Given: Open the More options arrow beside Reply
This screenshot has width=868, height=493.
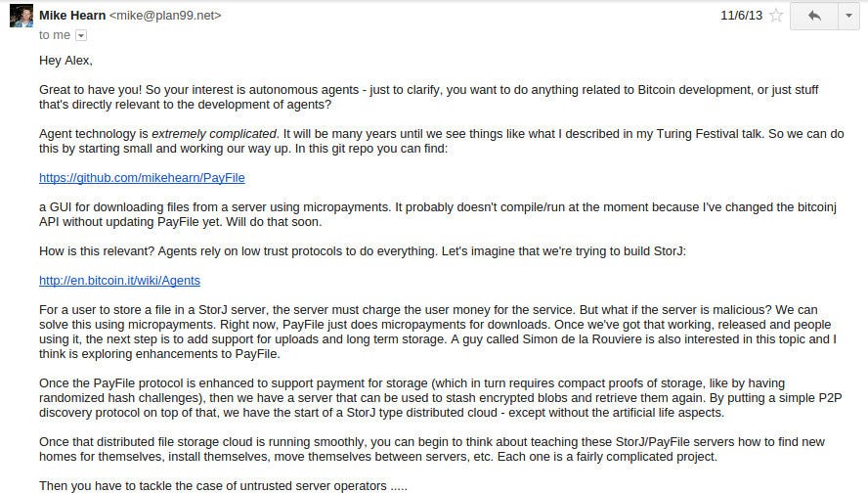Looking at the screenshot, I should (848, 16).
